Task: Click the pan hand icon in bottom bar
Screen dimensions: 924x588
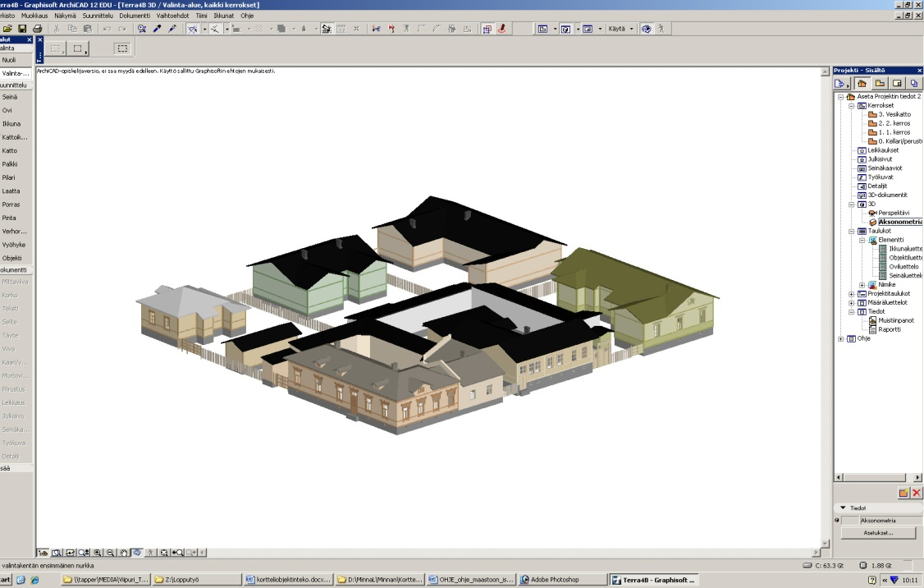Action: [x=124, y=553]
